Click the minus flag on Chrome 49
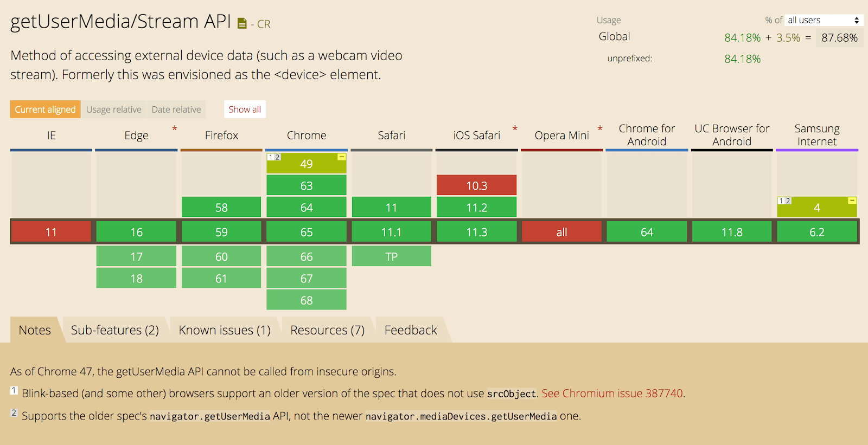The width and height of the screenshot is (868, 445). (341, 157)
